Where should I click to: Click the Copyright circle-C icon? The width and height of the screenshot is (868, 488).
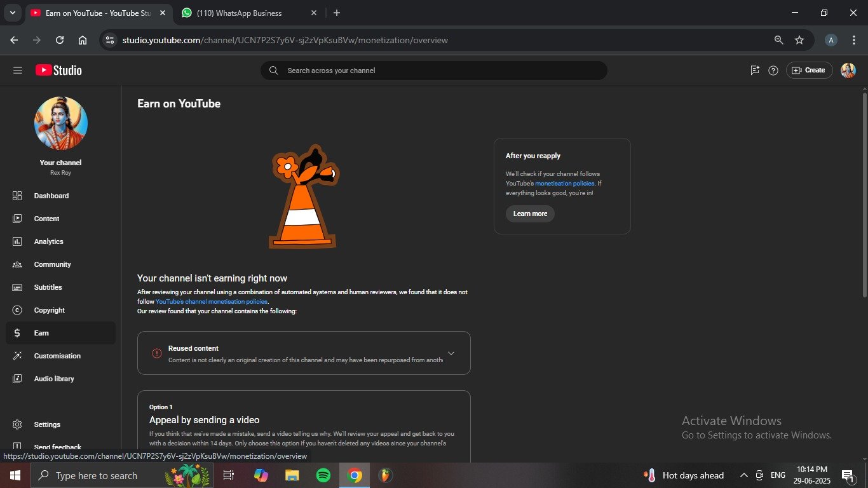tap(17, 310)
